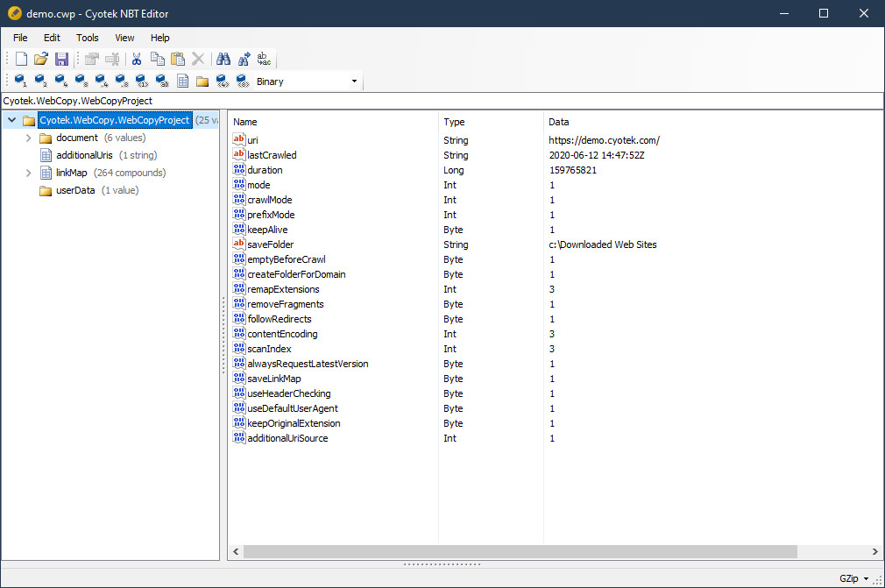Sort by the Name column header
This screenshot has height=588, width=885.
click(333, 122)
